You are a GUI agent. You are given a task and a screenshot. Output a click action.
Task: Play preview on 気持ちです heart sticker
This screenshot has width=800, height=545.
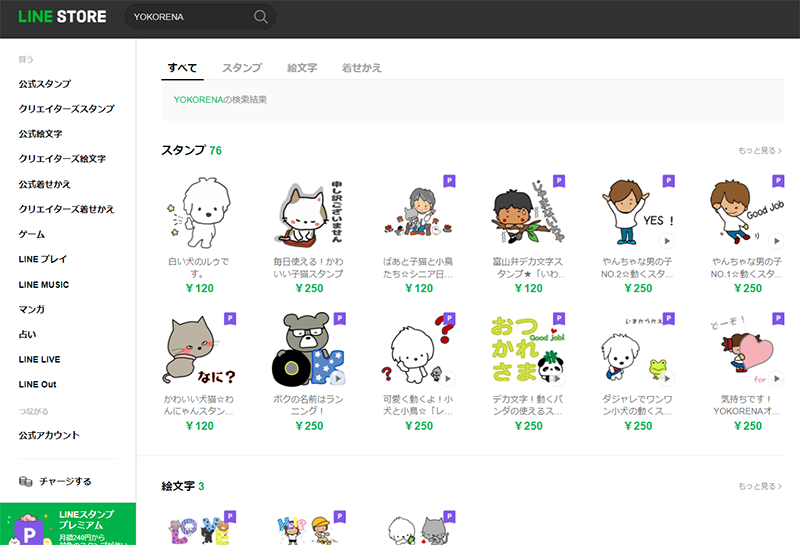click(x=776, y=379)
